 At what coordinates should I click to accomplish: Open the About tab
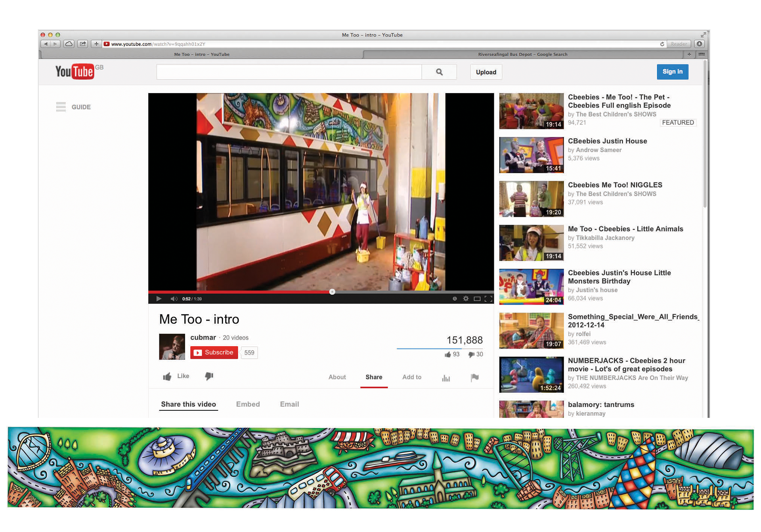337,377
